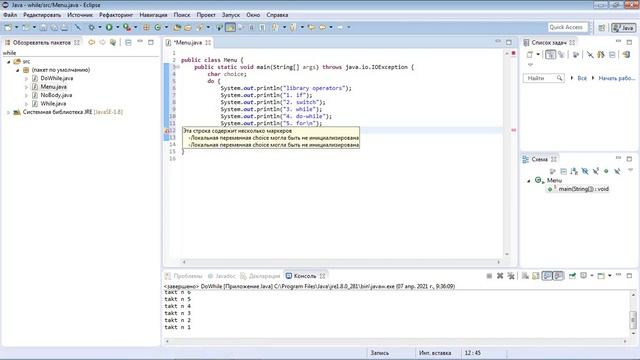Click the editor horizontal scrollbar
640x360 pixels.
[x=341, y=262]
